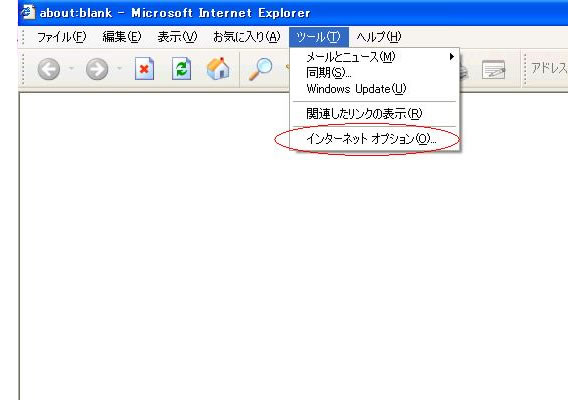This screenshot has width=570, height=404.
Task: Launch Windows Update(U) from the Tools menu
Action: click(x=374, y=89)
